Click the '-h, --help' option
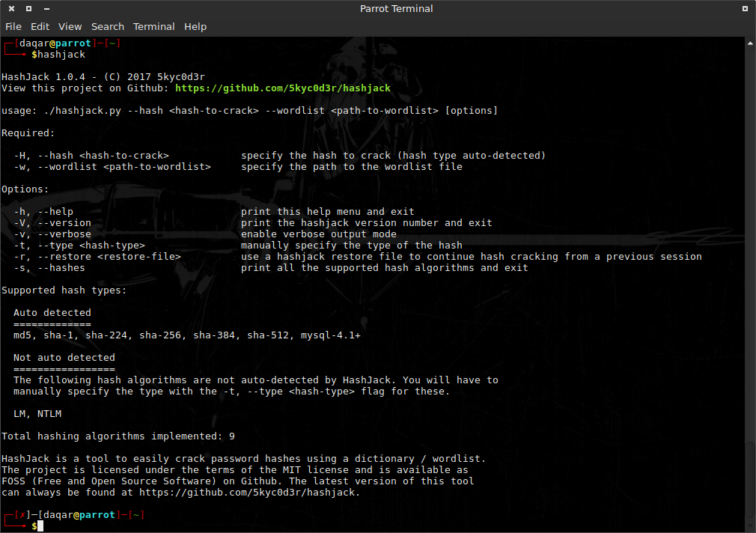The height and width of the screenshot is (533, 756). [43, 212]
